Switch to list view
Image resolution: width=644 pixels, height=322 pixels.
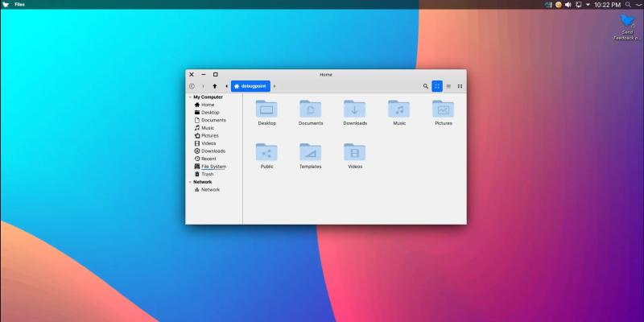448,86
